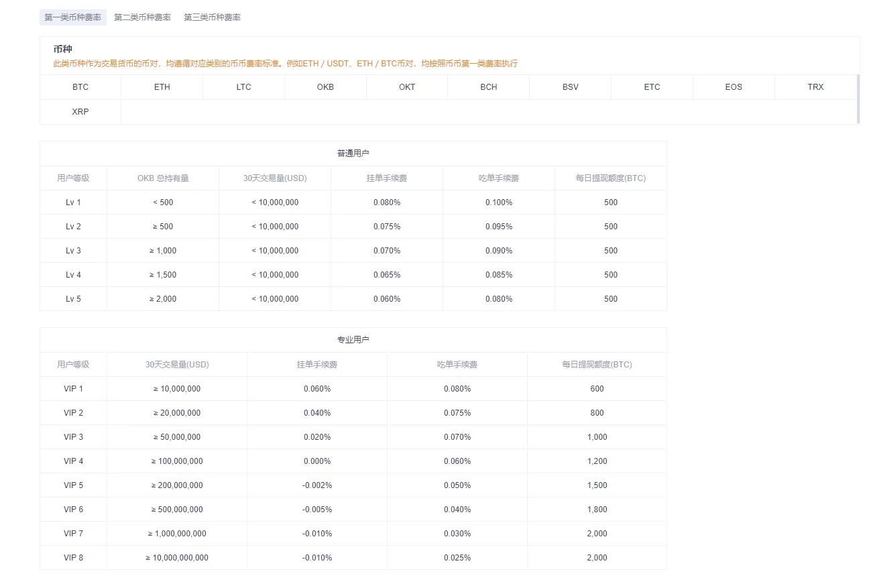Pick the BCH currency cell
The image size is (869, 588).
coord(489,87)
